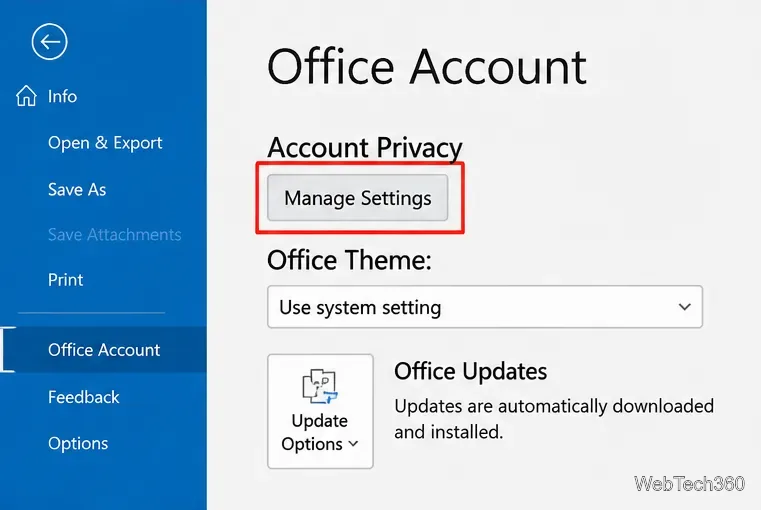Screen dimensions: 761x510
Task: Open Options from the sidebar
Action: pyautogui.click(x=78, y=443)
